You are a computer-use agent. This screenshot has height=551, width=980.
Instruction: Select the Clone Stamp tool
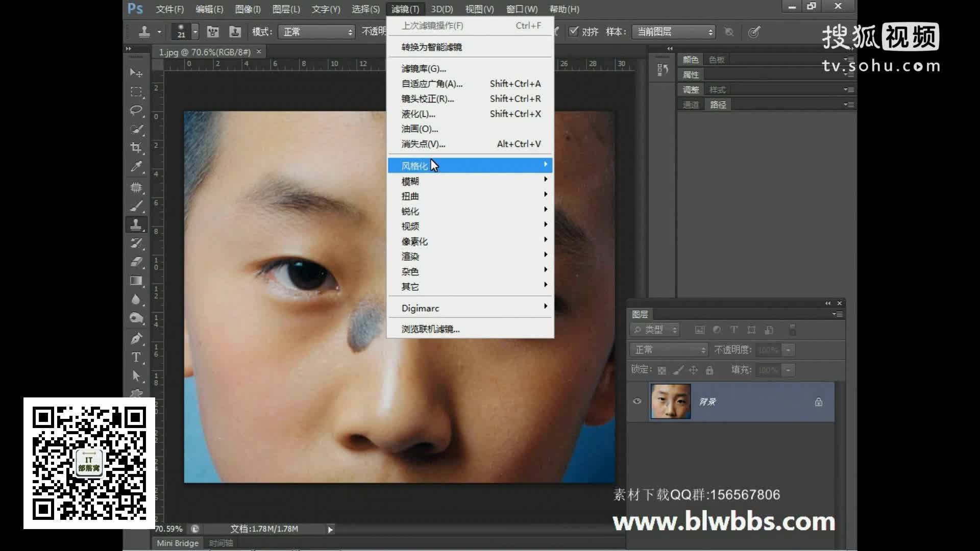tap(136, 225)
